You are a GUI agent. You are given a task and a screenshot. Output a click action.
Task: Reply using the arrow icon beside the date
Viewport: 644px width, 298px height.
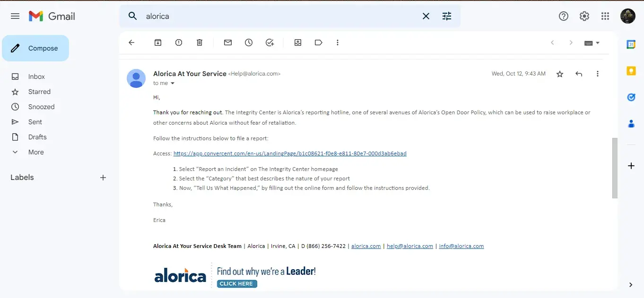coord(579,74)
